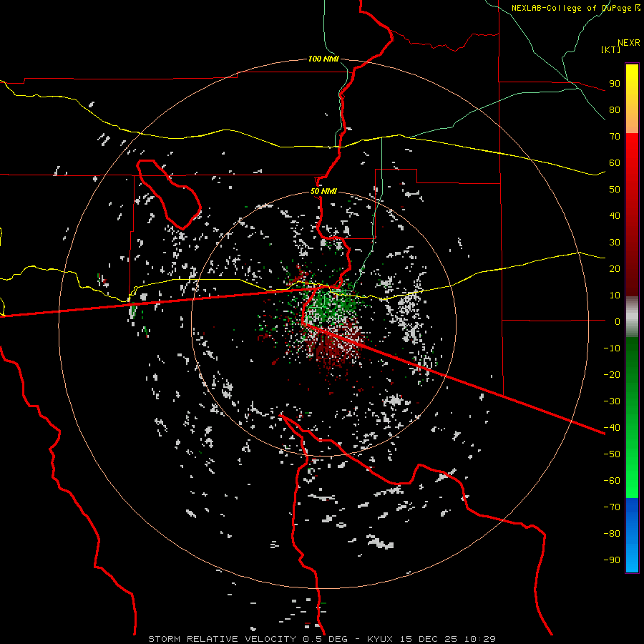Click the 30 knot value on velocity scale
This screenshot has height=644, width=644.
(615, 243)
